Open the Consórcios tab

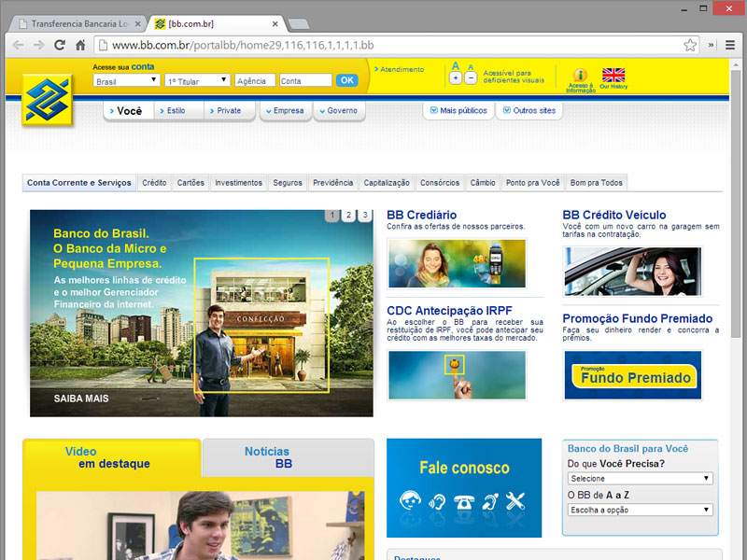440,183
